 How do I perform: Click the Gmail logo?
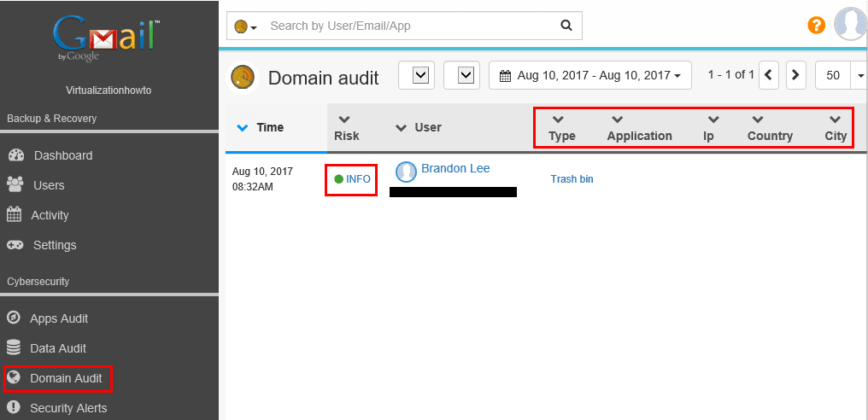[107, 38]
